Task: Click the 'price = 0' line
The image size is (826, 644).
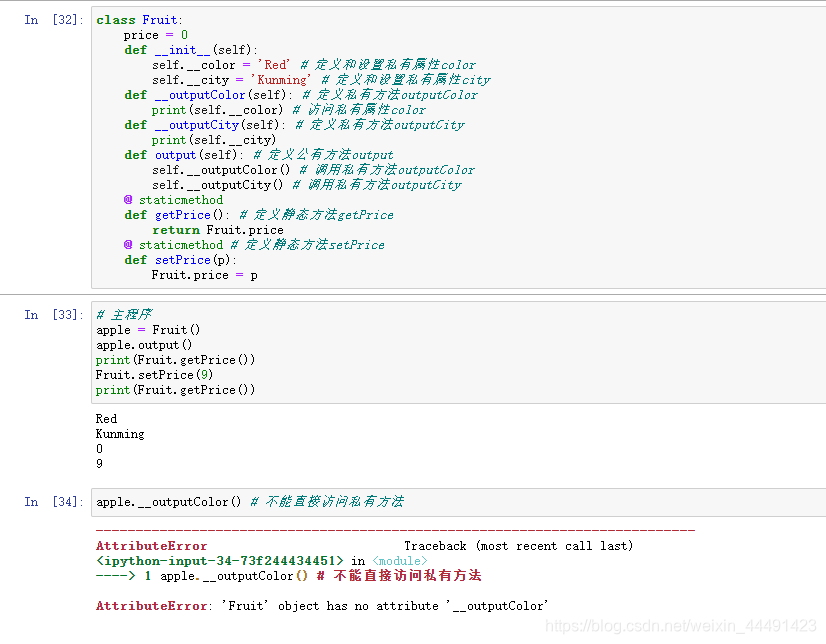Action: point(155,35)
